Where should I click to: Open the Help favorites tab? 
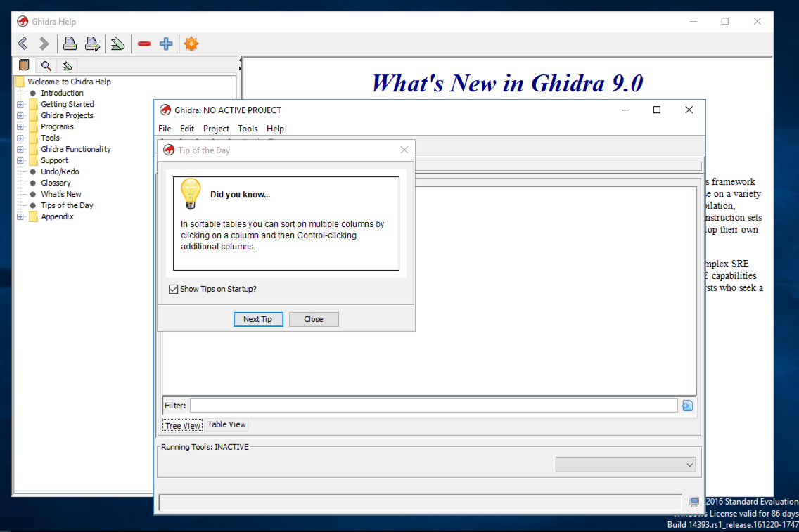68,65
